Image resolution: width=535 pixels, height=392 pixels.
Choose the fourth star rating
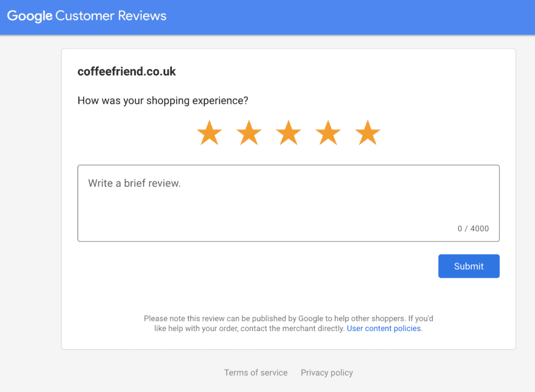[x=328, y=133]
